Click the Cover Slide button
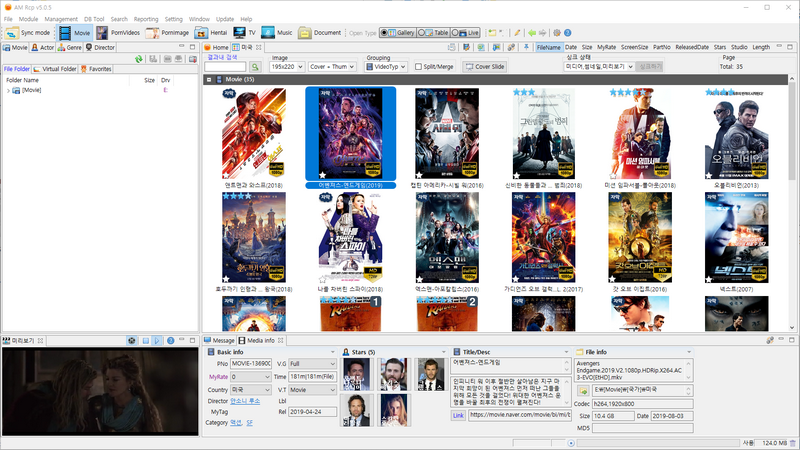Screen dimensions: 800x450 coord(484,67)
